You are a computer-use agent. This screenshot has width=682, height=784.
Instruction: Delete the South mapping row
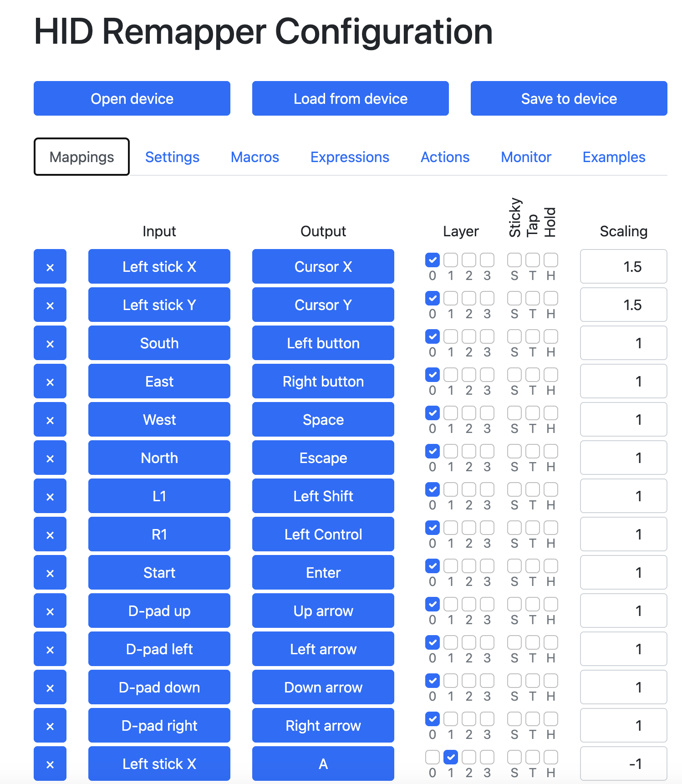click(50, 343)
